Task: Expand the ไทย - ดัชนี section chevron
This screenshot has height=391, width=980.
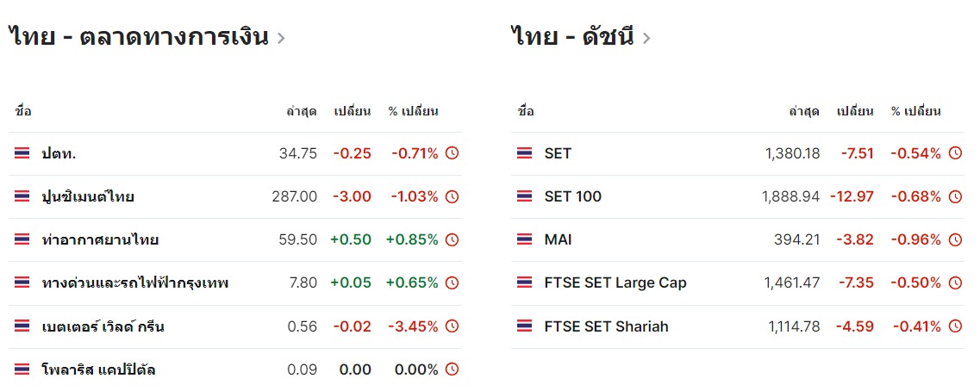Action: click(647, 38)
